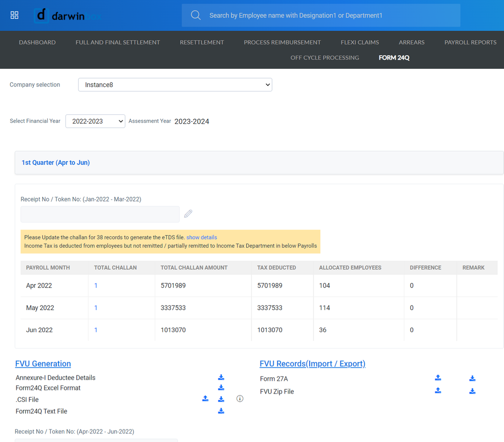Open the info icon beside .CSI File

(x=240, y=399)
